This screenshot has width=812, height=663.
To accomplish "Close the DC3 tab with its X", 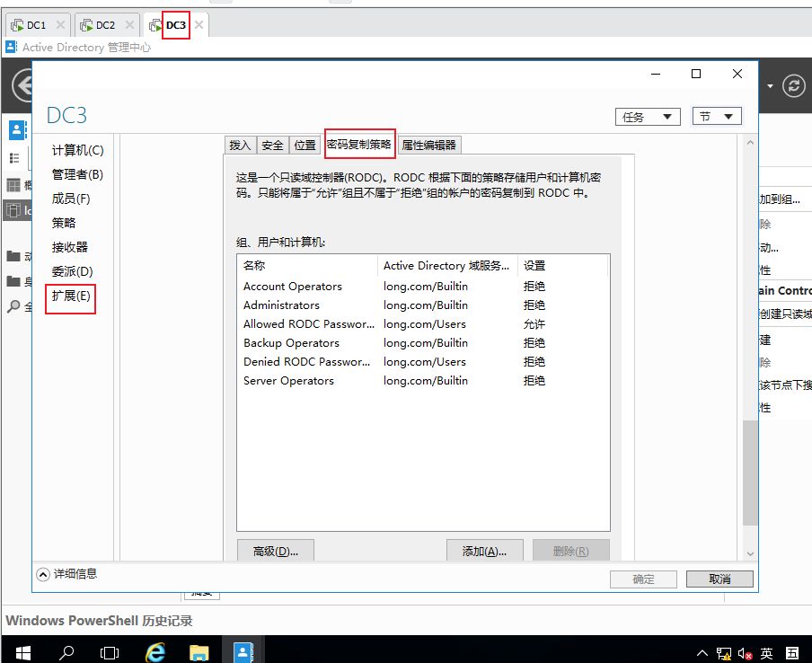I will point(199,25).
